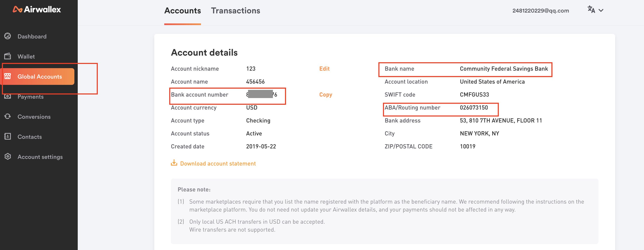Select the Accounts tab
This screenshot has height=250, width=644.
[183, 11]
